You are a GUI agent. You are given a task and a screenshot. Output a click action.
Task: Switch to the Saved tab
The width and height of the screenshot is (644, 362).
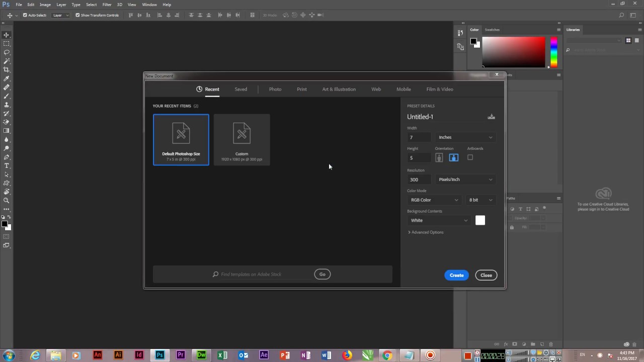pyautogui.click(x=240, y=89)
